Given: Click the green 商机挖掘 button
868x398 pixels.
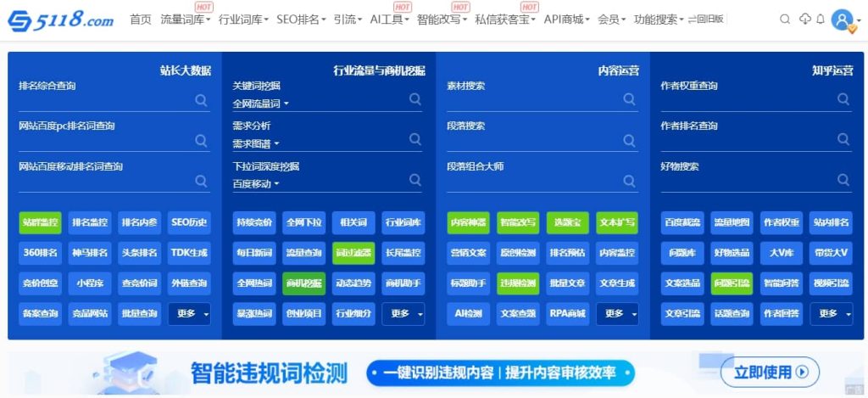Looking at the screenshot, I should [304, 283].
